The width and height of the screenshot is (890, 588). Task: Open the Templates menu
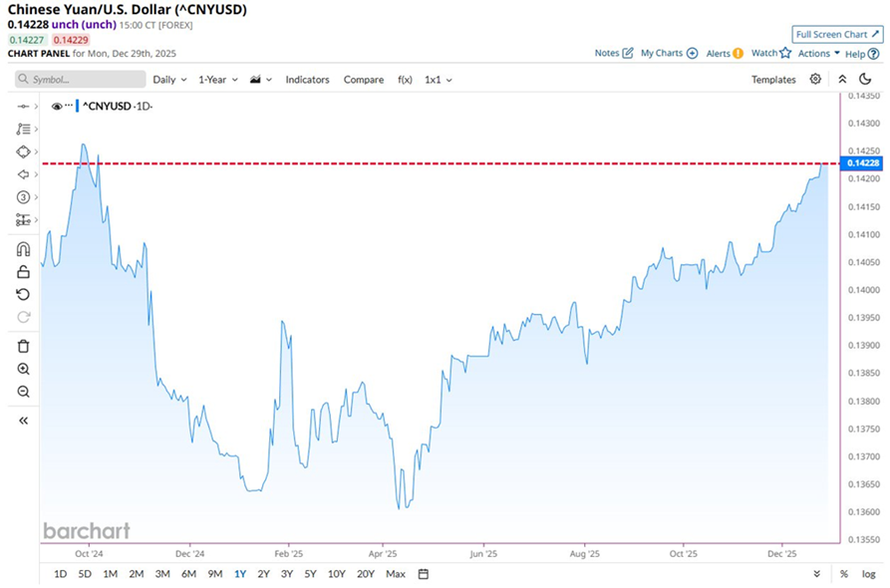tap(773, 80)
